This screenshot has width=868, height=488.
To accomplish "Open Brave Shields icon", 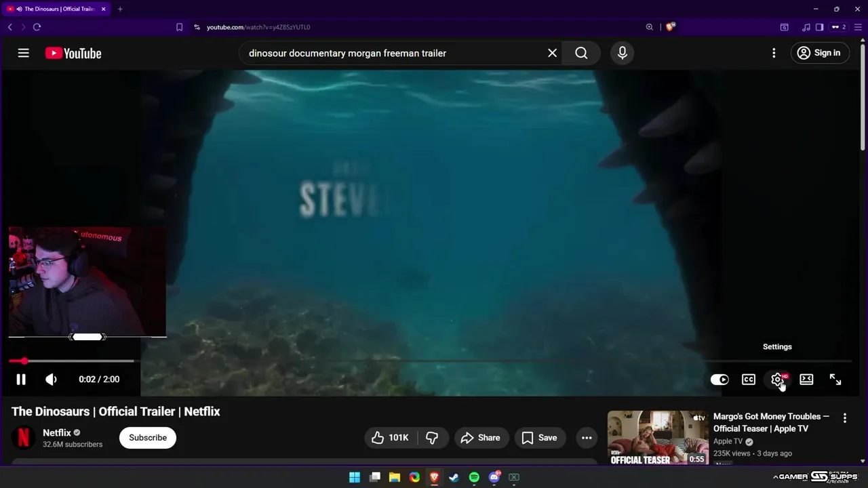I will (x=671, y=27).
